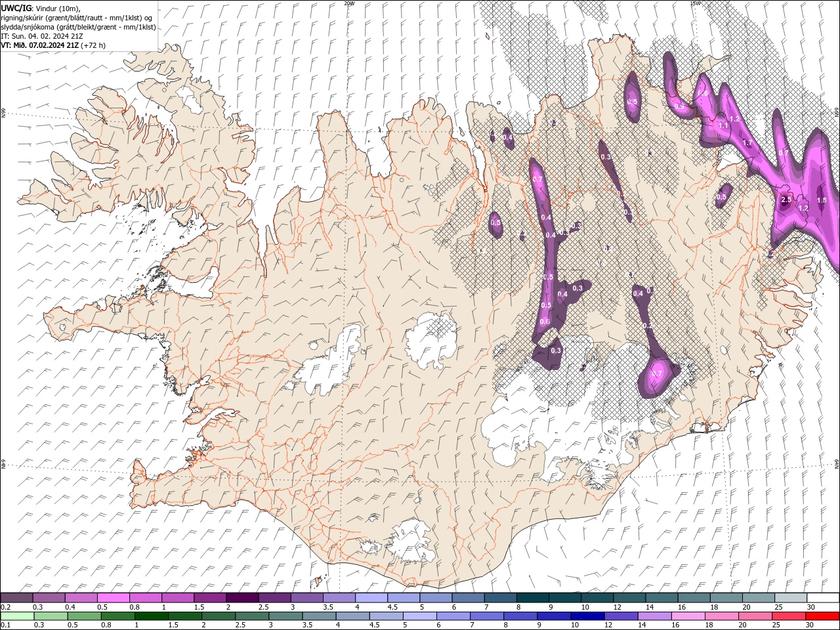
Task: Select the lilac 14–16 rain legend swatch
Action: [654, 616]
